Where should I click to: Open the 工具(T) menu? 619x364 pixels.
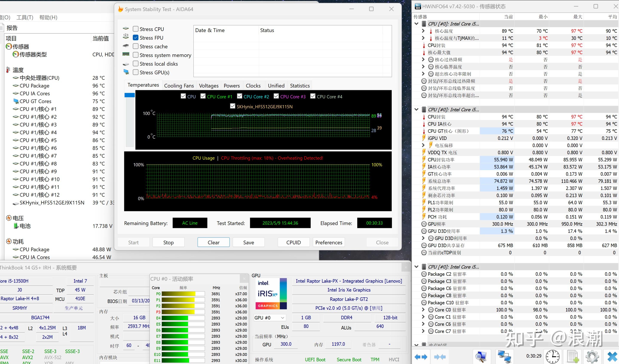pos(25,17)
